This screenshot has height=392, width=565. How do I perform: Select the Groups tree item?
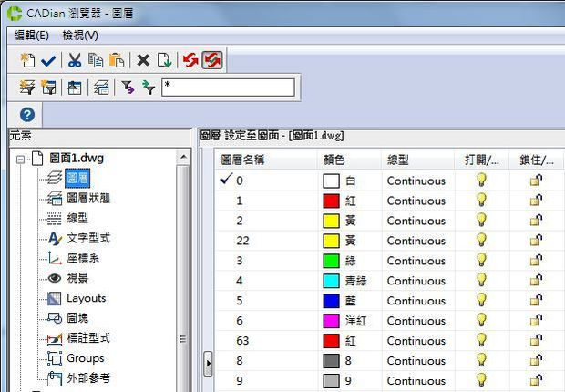86,358
